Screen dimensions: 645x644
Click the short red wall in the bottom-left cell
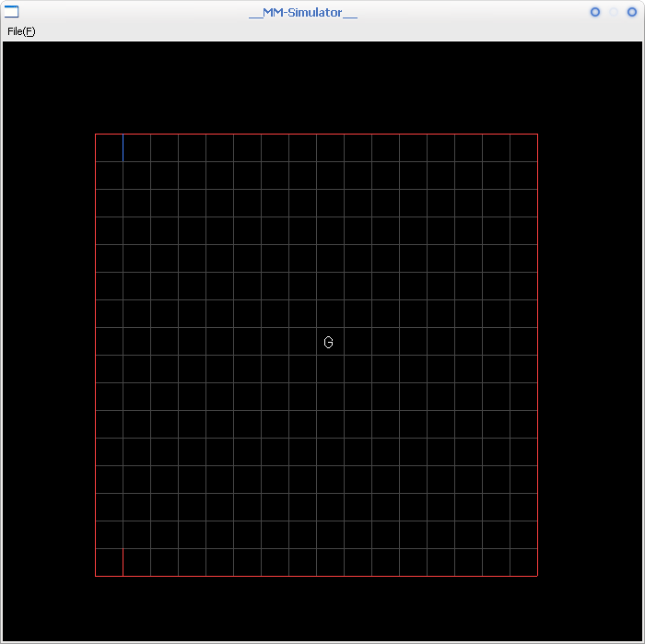[123, 562]
